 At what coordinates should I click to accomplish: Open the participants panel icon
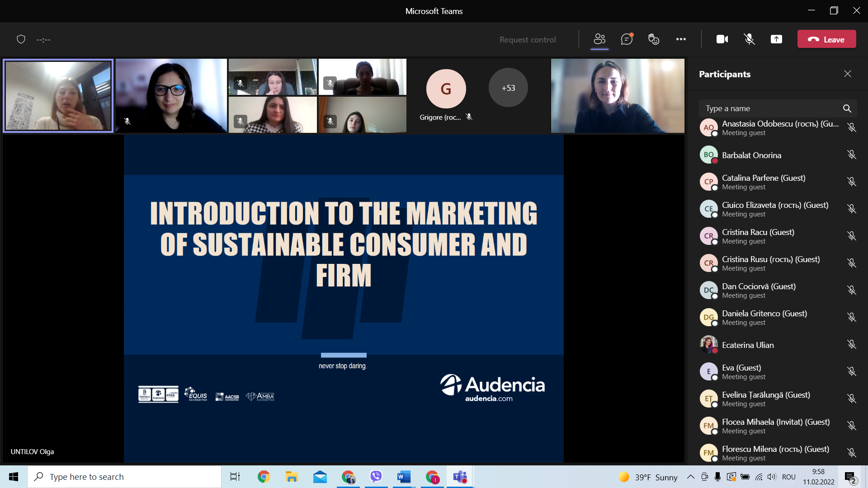(x=599, y=39)
